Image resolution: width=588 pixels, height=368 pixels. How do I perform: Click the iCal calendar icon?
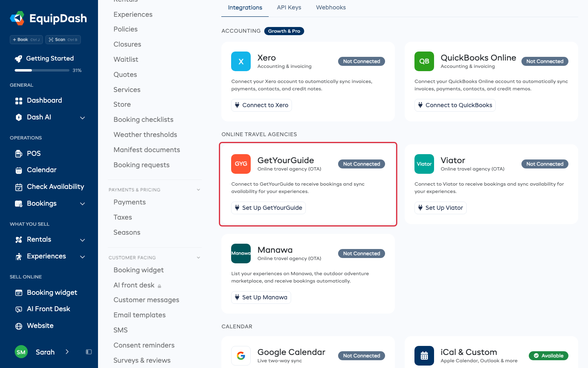point(424,356)
